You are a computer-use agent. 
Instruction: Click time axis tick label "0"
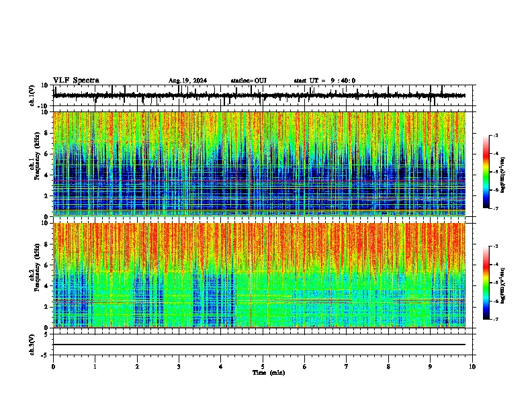[53, 367]
